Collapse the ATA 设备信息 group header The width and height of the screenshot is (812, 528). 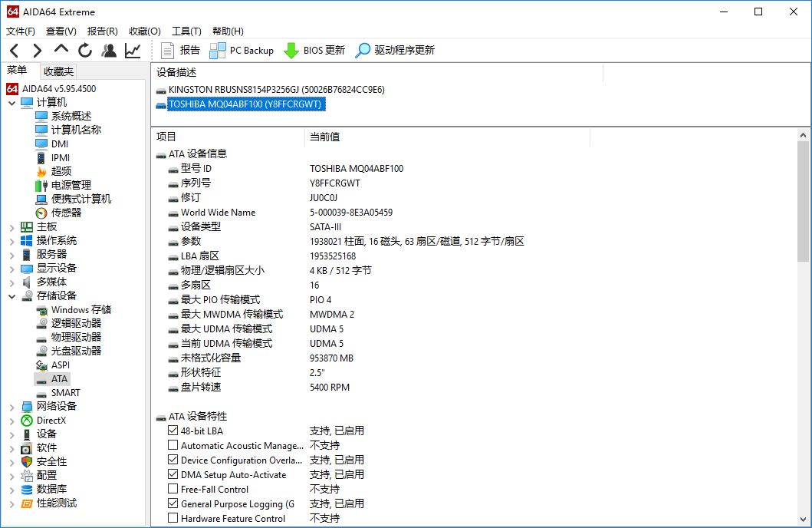click(192, 153)
